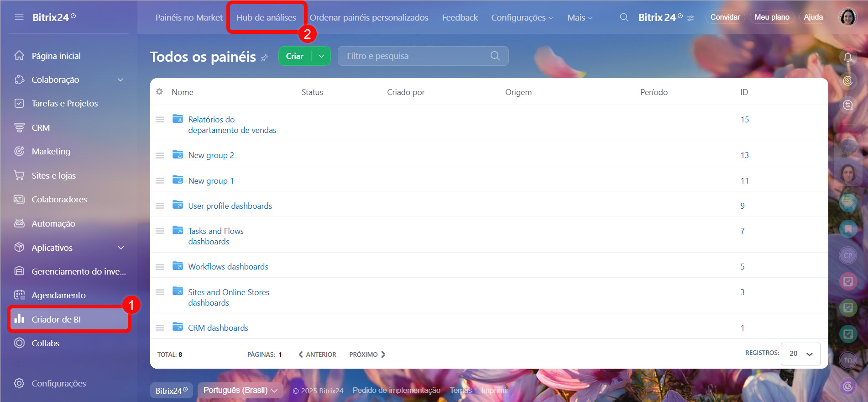Image resolution: width=868 pixels, height=402 pixels.
Task: Open Página inicial home icon
Action: tap(19, 56)
